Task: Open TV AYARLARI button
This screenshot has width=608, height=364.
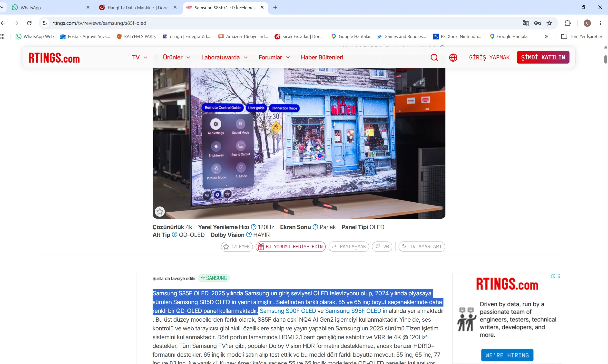Action: click(x=422, y=246)
